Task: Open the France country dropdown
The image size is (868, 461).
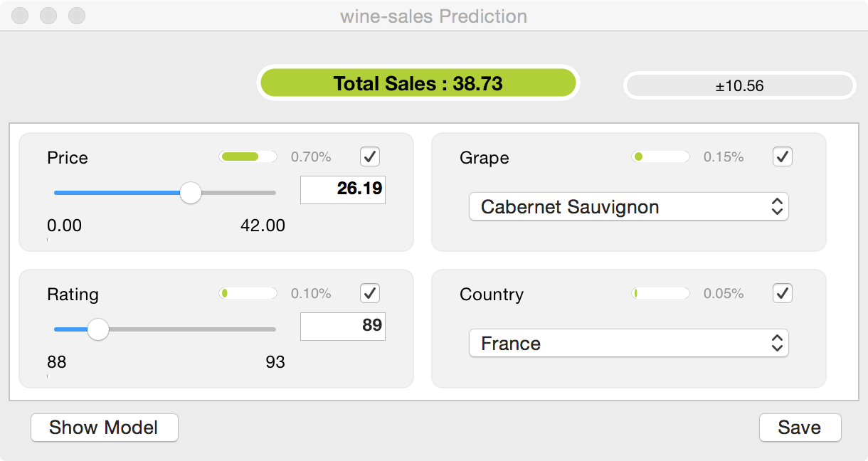Action: pyautogui.click(x=628, y=344)
